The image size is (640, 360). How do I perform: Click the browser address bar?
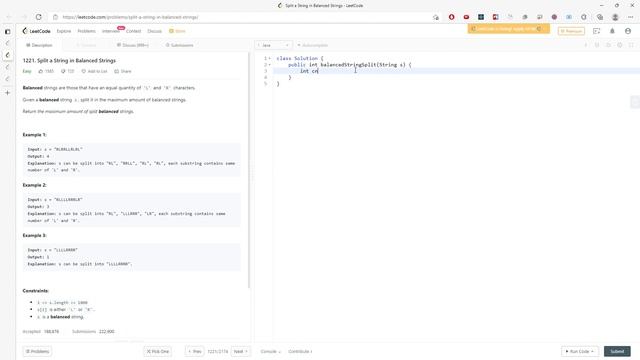245,17
